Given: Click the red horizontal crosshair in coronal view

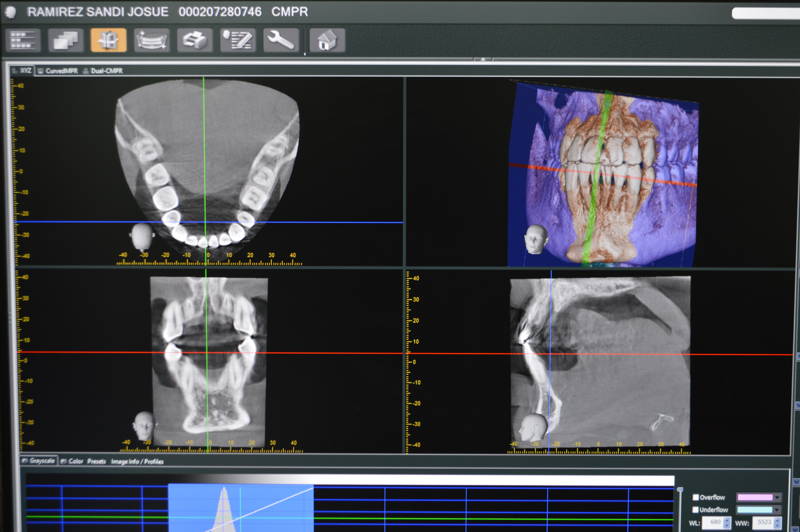Looking at the screenshot, I should tap(210, 353).
